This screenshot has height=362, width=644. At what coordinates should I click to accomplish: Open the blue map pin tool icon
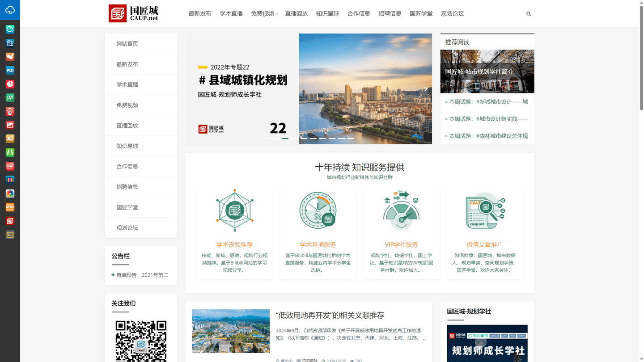click(x=10, y=43)
